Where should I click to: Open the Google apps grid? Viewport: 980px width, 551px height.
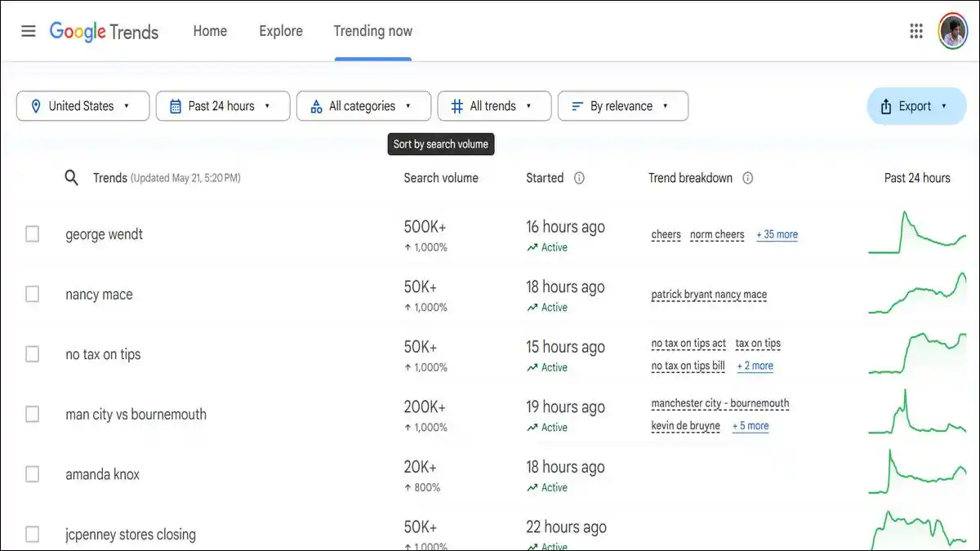click(x=914, y=30)
